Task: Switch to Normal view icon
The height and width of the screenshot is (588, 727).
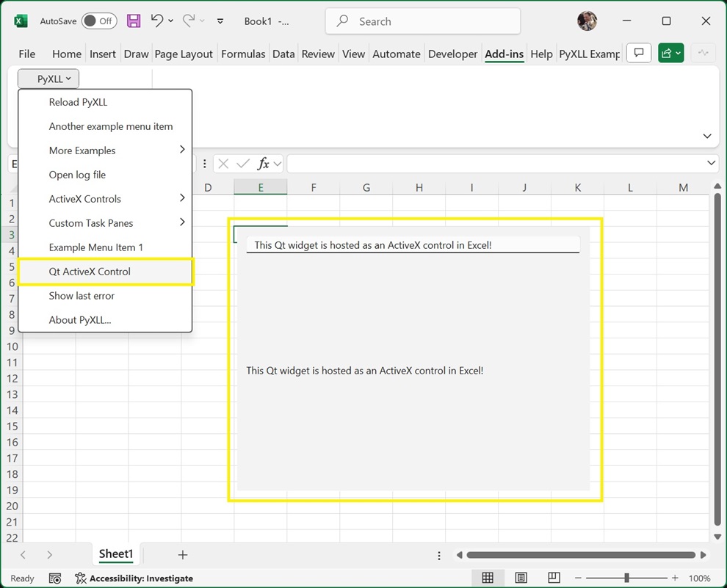Action: click(488, 578)
